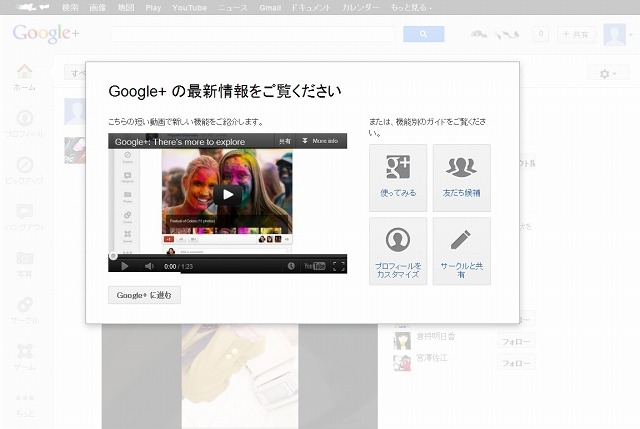Open the settings gear dropdown
640x429 pixels.
607,74
